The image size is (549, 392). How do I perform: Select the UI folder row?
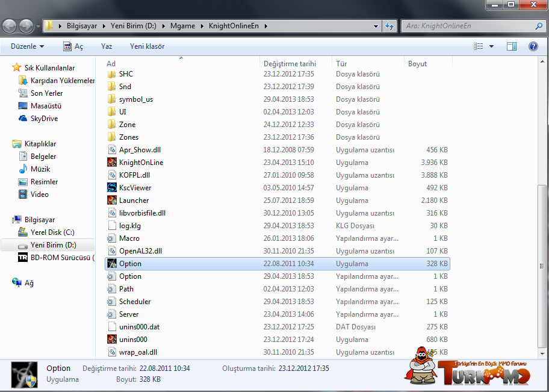pyautogui.click(x=278, y=112)
